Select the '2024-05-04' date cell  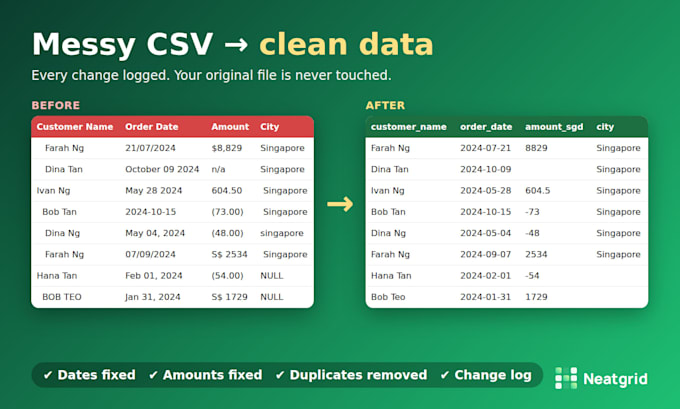click(485, 233)
